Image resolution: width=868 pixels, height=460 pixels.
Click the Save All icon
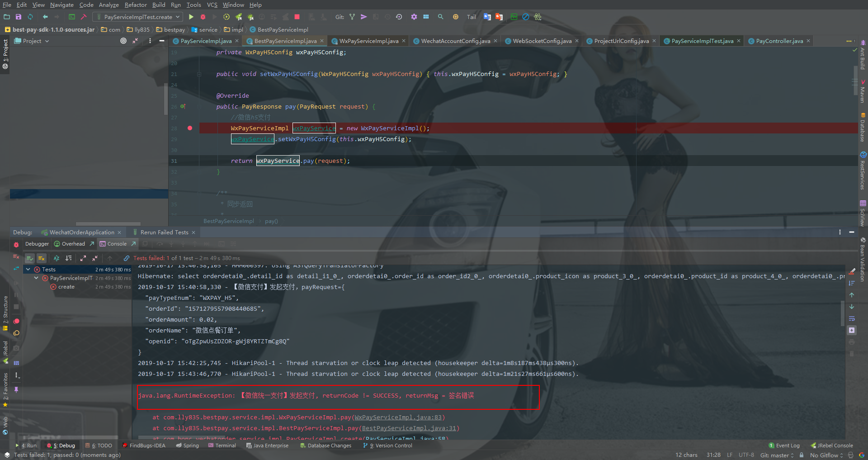click(x=19, y=17)
